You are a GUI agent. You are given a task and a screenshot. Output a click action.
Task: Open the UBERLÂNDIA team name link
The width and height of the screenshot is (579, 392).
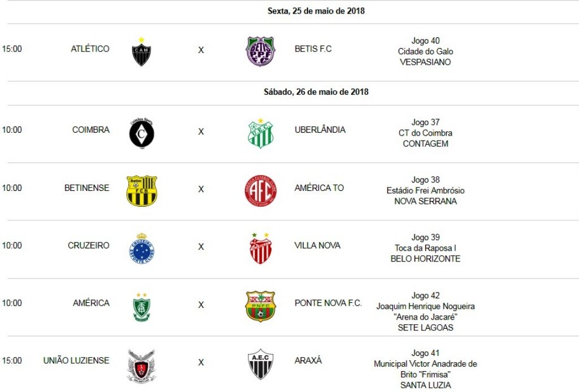(x=320, y=130)
